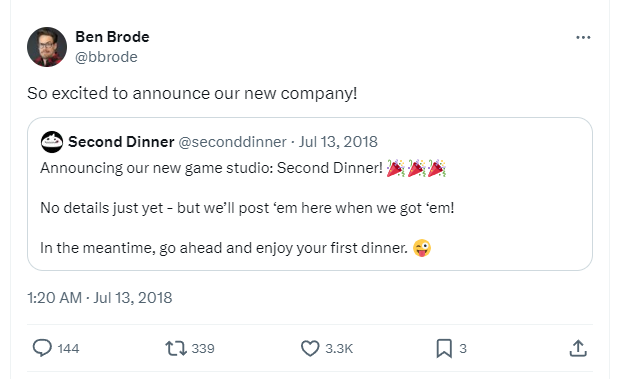Click the @seconddinner handle

click(232, 142)
